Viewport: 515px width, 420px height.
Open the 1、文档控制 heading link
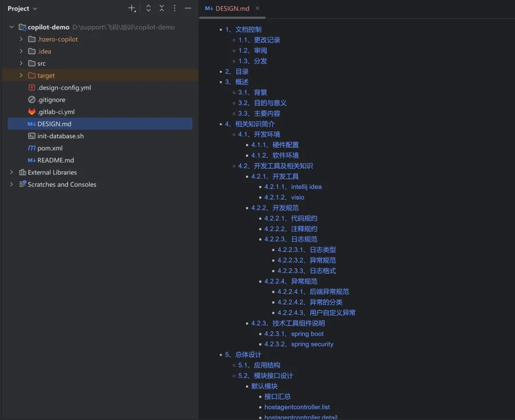pos(243,30)
